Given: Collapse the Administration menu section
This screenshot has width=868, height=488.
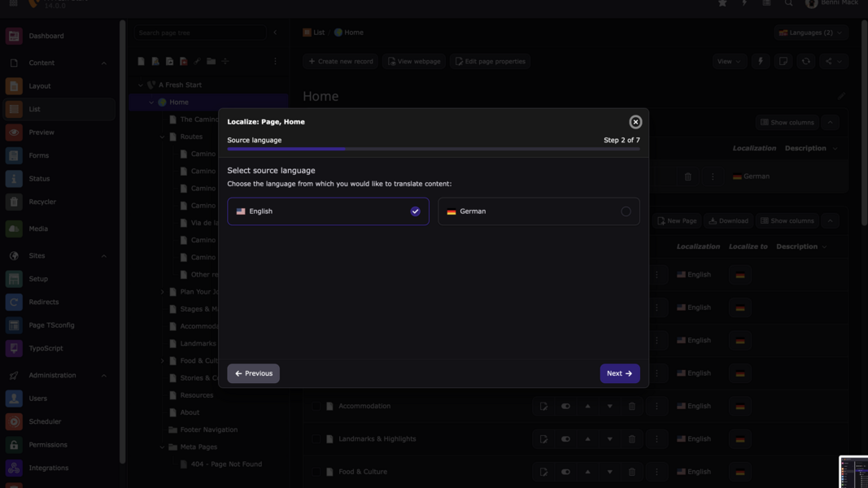Looking at the screenshot, I should tap(103, 376).
